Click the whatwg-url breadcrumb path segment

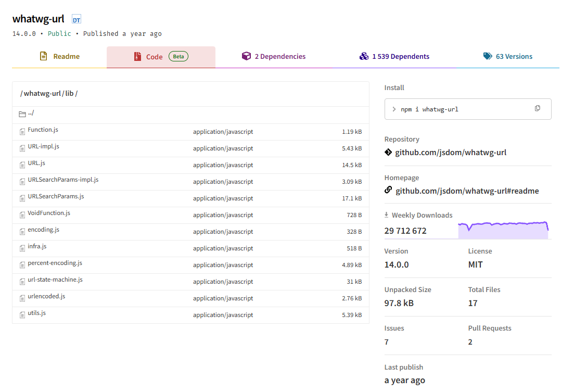pyautogui.click(x=42, y=94)
